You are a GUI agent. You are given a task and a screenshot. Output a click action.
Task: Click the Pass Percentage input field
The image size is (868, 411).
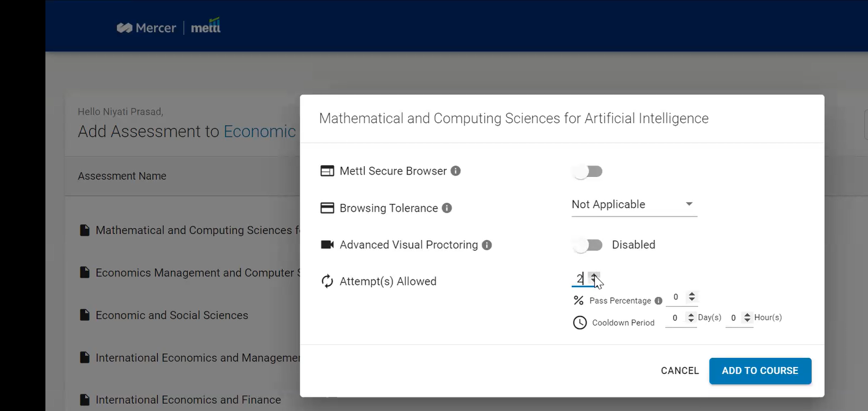(x=676, y=297)
